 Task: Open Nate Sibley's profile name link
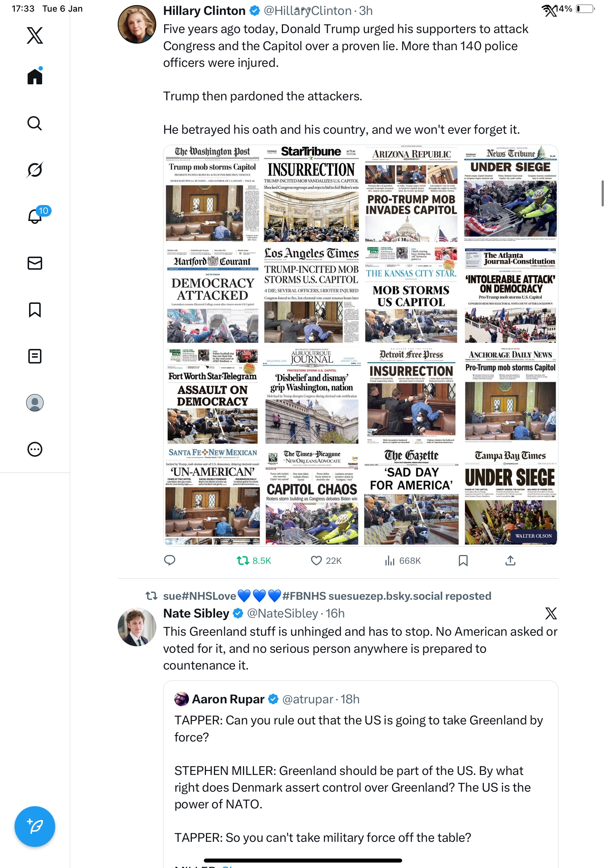196,613
